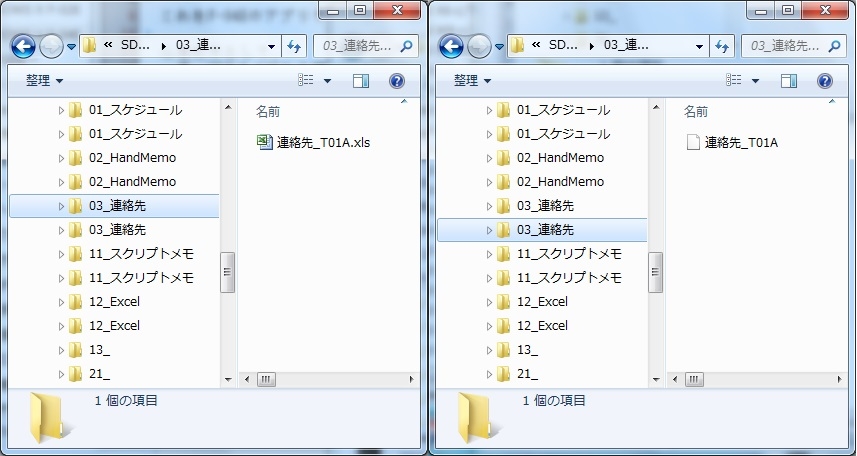Viewport: 857px width, 456px height.
Task: Show hidden path levels via « in the left window
Action: (108, 46)
